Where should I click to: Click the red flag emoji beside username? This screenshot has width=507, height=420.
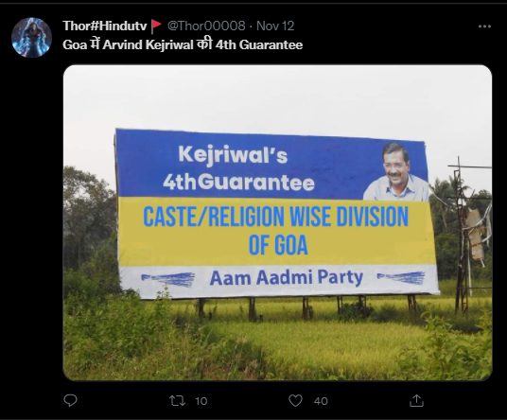click(156, 26)
